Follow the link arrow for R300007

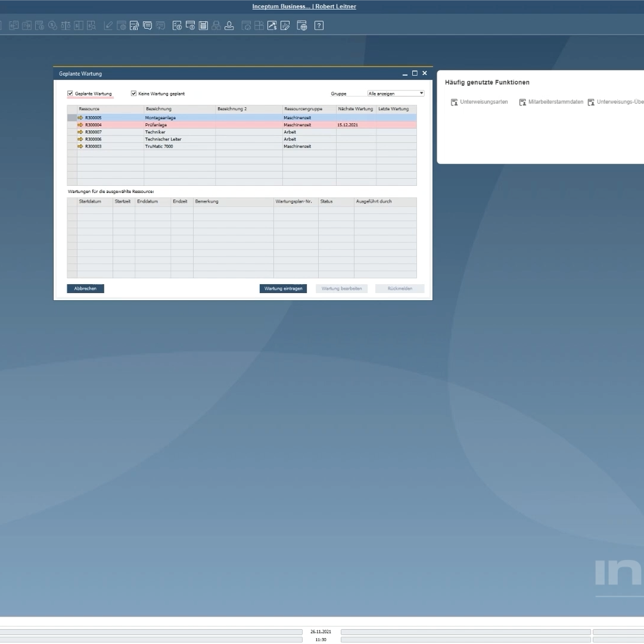pos(80,132)
